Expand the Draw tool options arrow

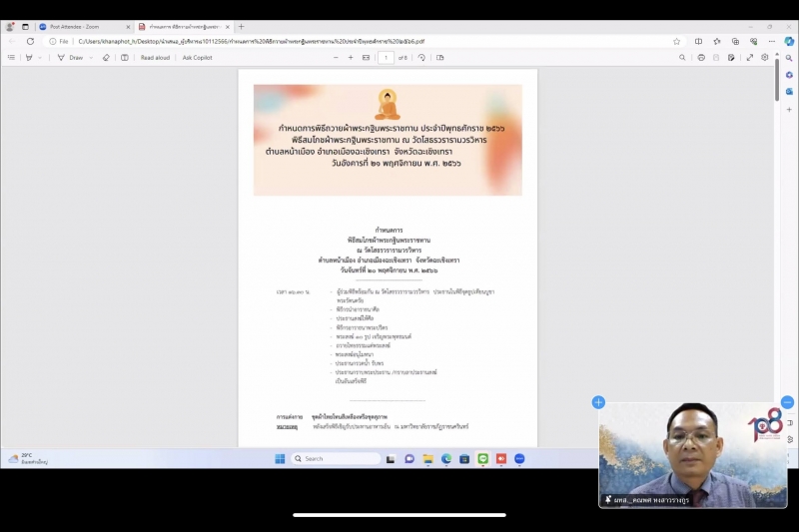click(x=92, y=58)
